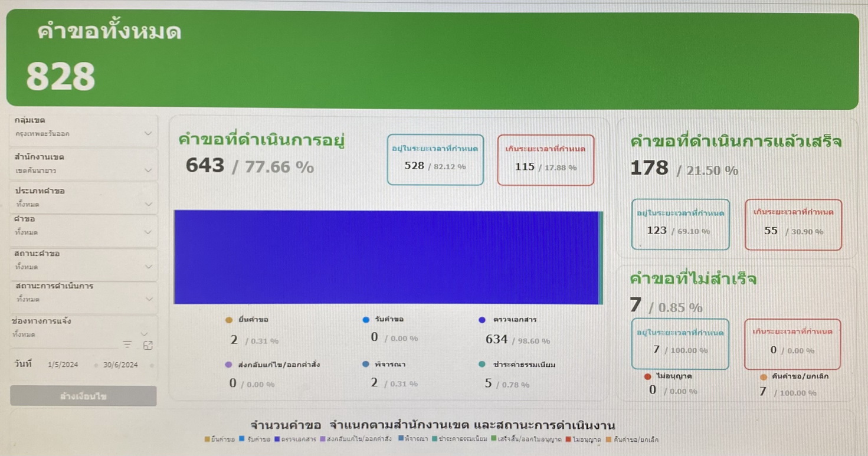Click the start date field 1/5/2024
The width and height of the screenshot is (868, 456).
(x=63, y=365)
